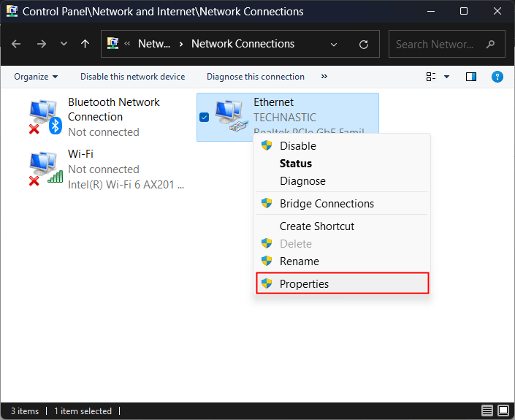Click the Search Network Connections field
The height and width of the screenshot is (420, 515).
click(x=446, y=44)
